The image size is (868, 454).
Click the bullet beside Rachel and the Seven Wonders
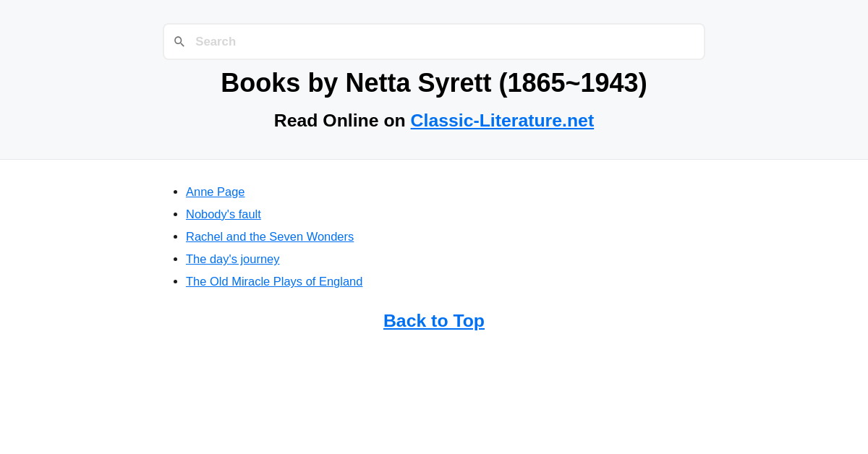(x=174, y=236)
